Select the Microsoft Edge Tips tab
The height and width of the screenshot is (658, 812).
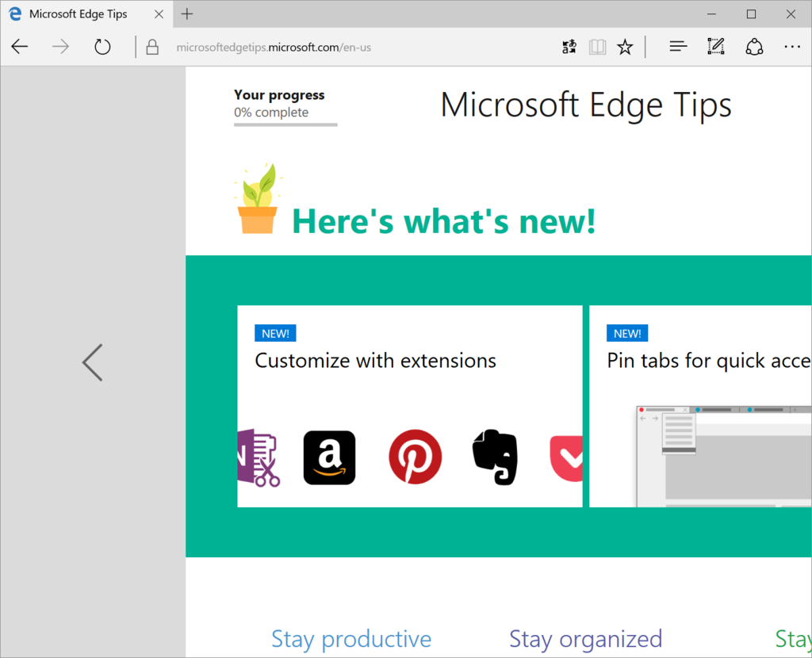point(87,14)
